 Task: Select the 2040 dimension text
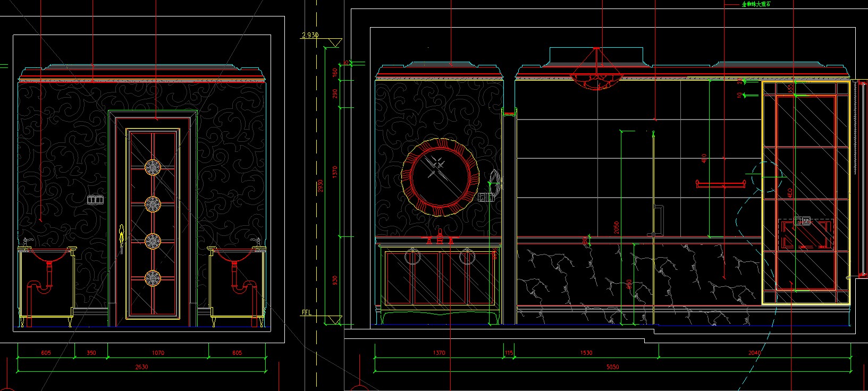[x=754, y=353]
